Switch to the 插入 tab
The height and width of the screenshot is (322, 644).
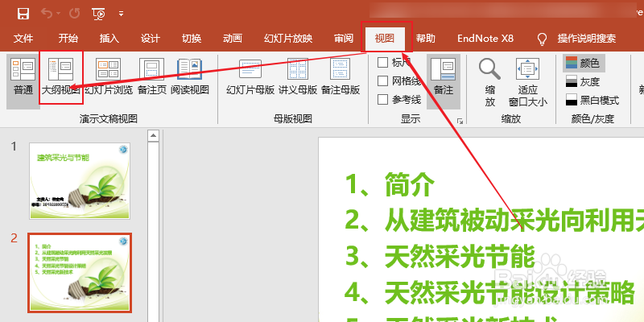(x=109, y=39)
